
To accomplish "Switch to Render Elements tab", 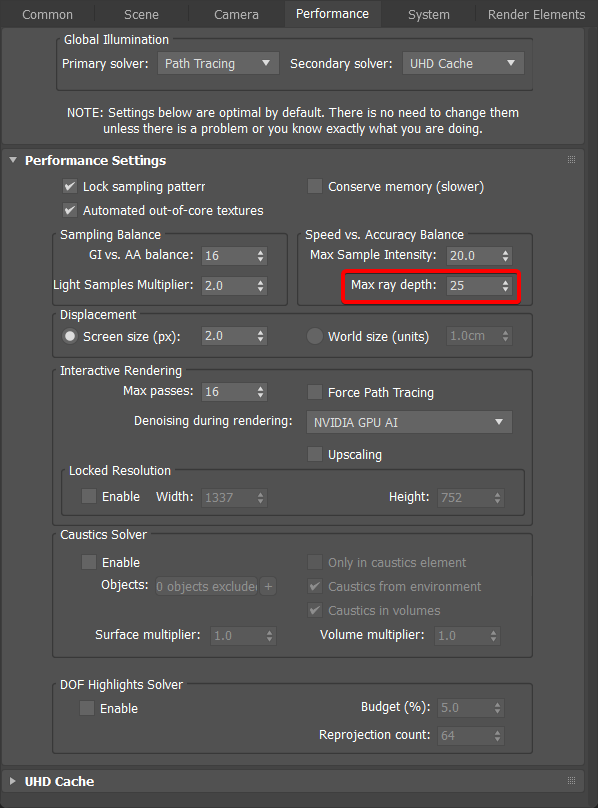I will [536, 14].
